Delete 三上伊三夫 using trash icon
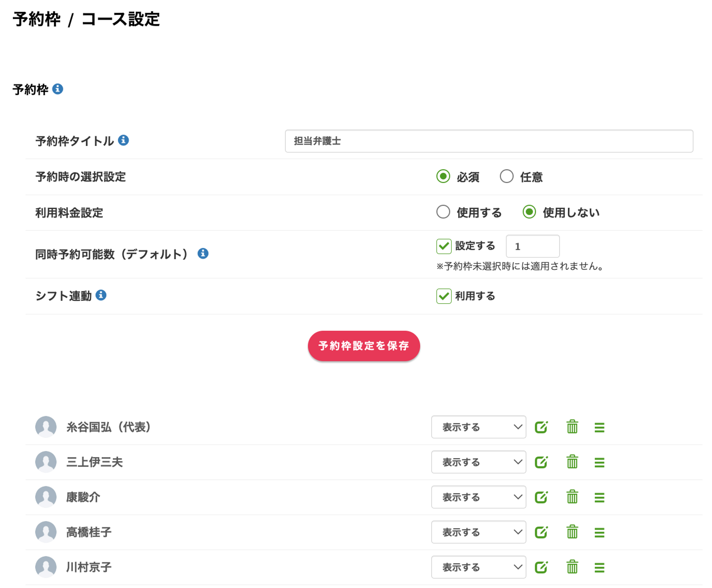This screenshot has width=712, height=588. 572,462
